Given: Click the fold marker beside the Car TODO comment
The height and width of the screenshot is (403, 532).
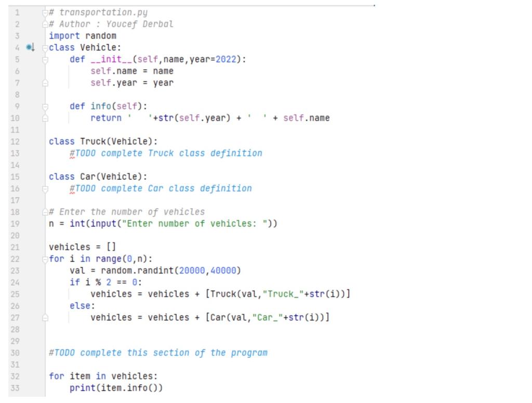Looking at the screenshot, I should pyautogui.click(x=45, y=189).
